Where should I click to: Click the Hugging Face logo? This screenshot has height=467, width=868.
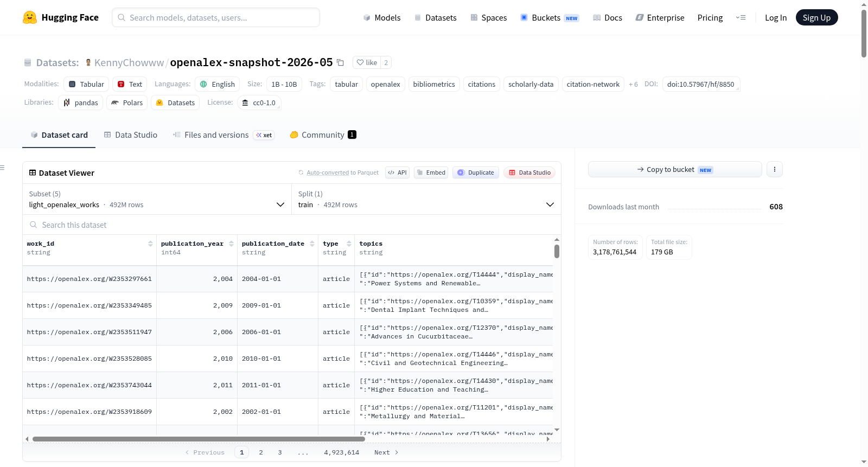tap(60, 17)
